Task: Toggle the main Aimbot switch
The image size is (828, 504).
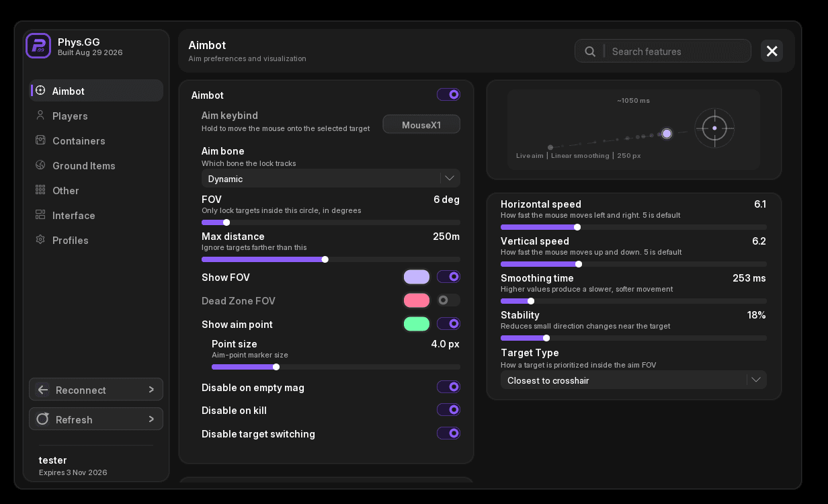Action: click(x=448, y=95)
